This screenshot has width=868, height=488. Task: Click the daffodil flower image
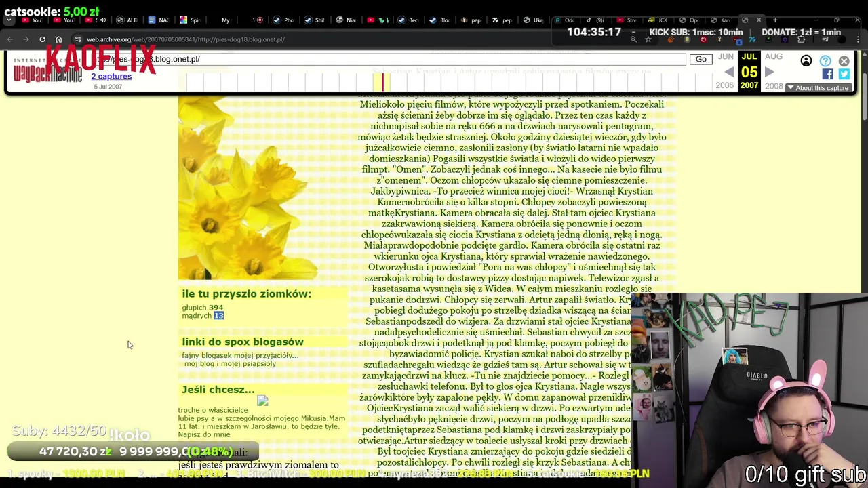(x=248, y=187)
